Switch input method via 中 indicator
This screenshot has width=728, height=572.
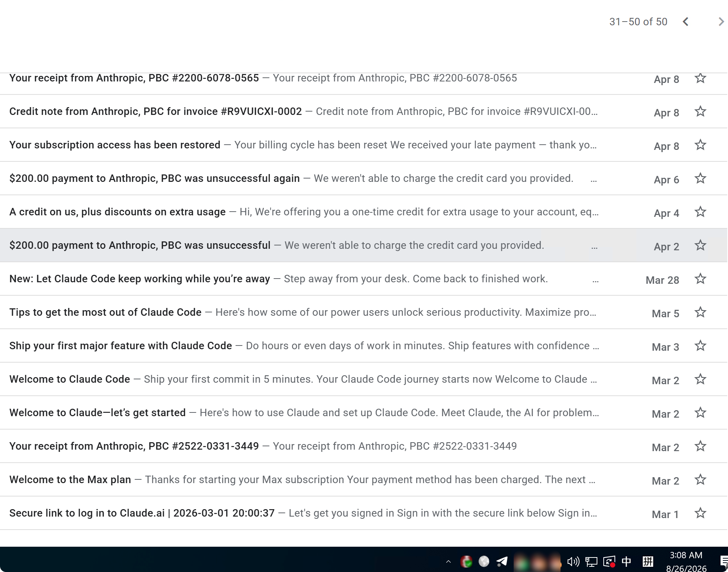(x=626, y=562)
